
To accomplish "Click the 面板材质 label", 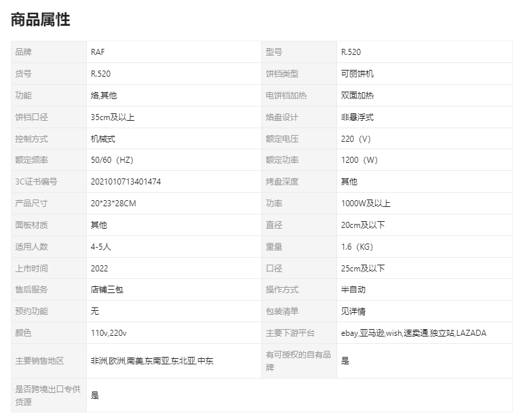I will tap(31, 225).
